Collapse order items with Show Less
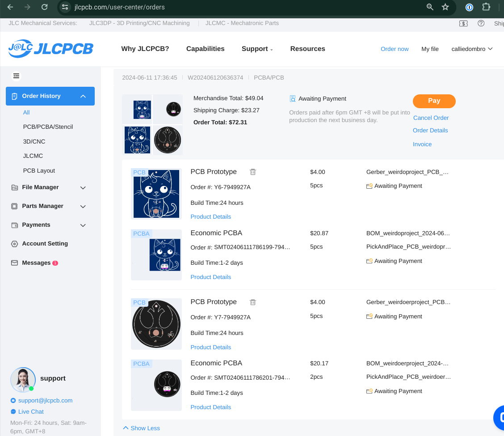 coord(142,428)
